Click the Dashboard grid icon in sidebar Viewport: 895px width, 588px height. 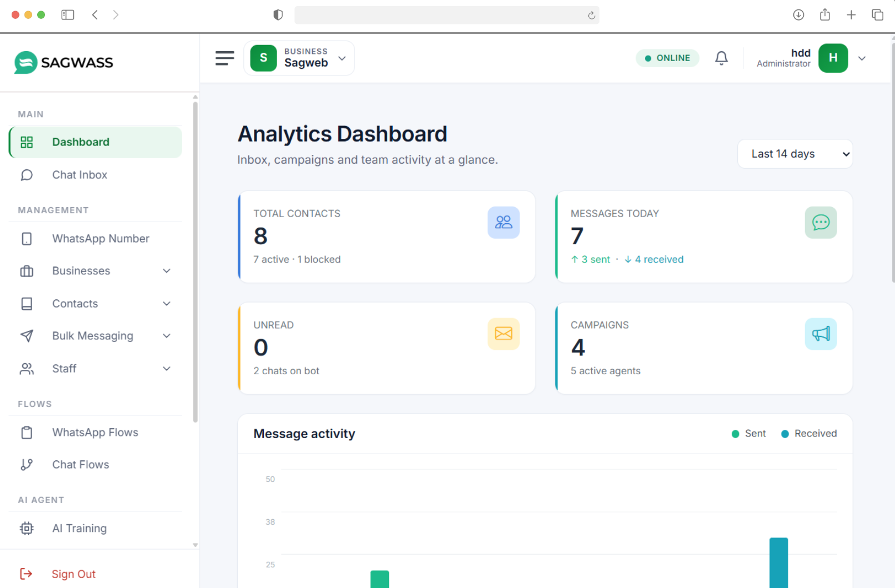[x=27, y=142]
